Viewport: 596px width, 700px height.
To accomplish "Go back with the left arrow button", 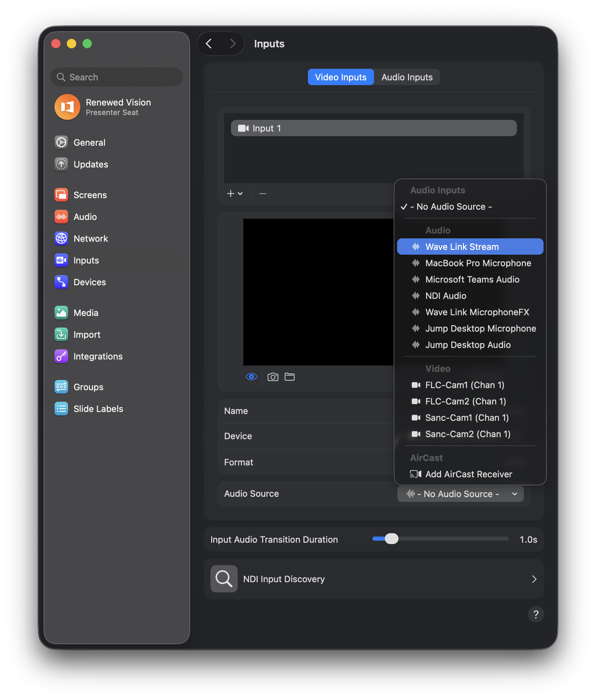I will tap(209, 44).
